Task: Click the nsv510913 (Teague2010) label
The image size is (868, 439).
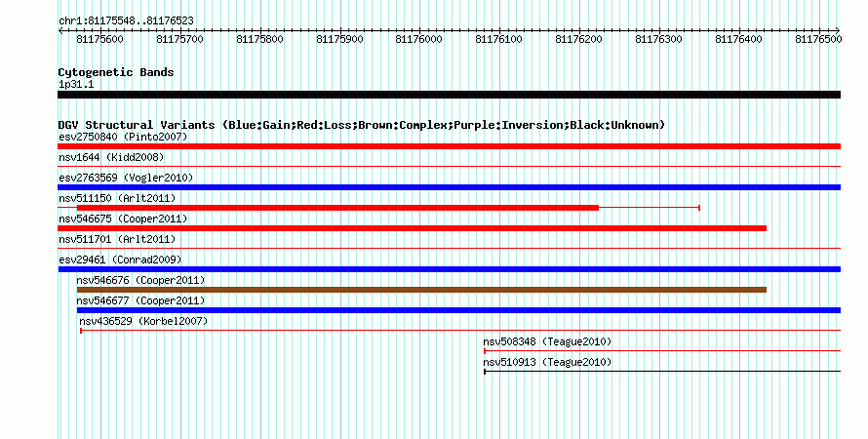Action: (547, 362)
